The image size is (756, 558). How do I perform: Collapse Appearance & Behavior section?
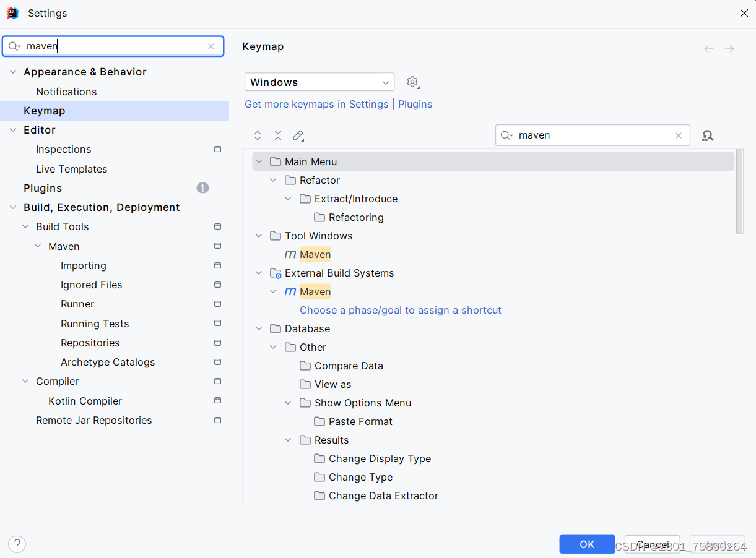pyautogui.click(x=13, y=72)
